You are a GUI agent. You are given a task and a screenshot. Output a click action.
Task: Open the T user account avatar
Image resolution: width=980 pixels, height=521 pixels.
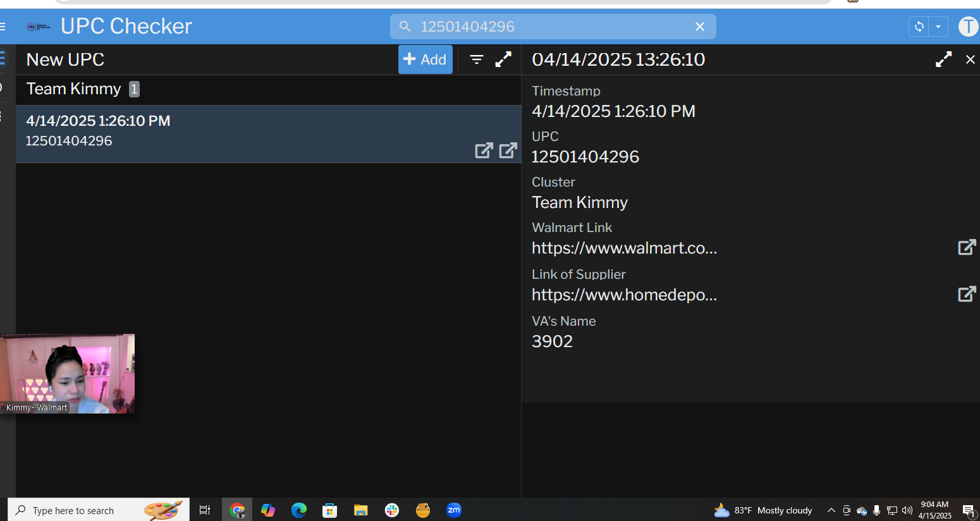click(968, 27)
